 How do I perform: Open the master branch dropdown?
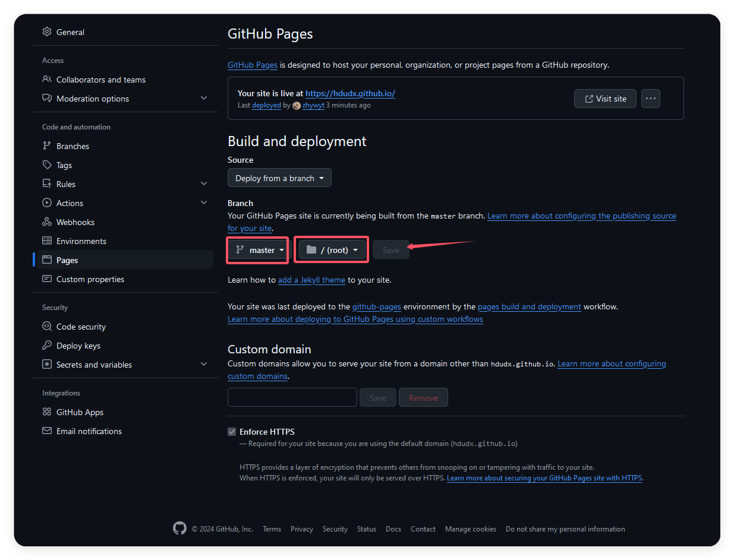[x=259, y=250]
